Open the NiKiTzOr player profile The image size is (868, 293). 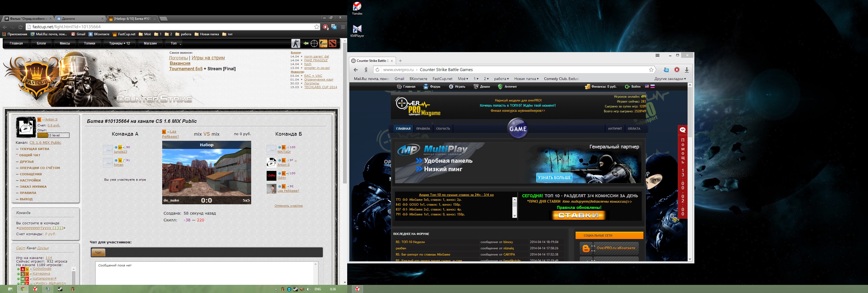pos(284,152)
